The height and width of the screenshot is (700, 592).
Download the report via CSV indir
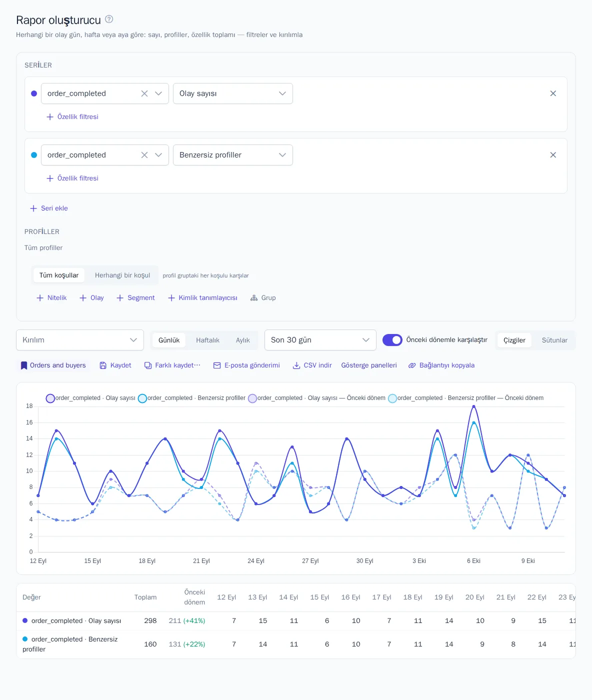tap(312, 365)
